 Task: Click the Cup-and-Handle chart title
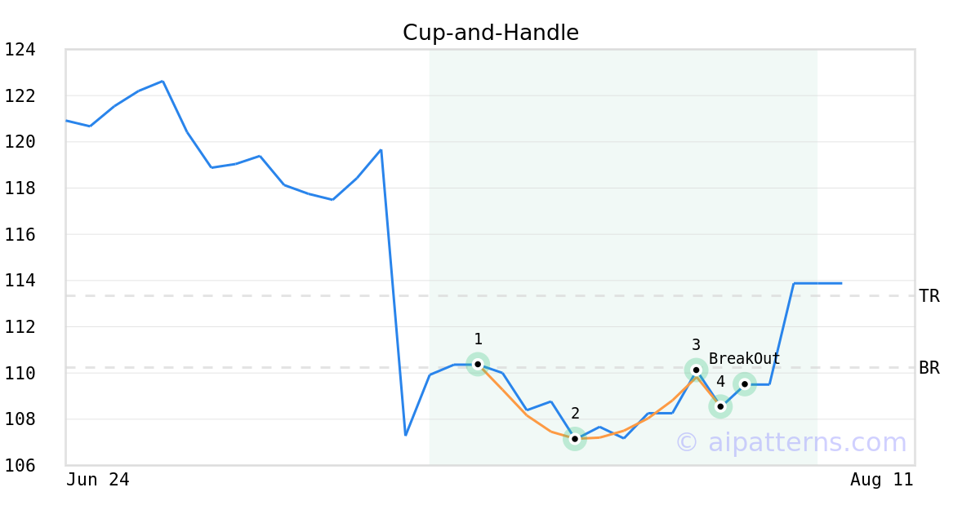pyautogui.click(x=491, y=33)
